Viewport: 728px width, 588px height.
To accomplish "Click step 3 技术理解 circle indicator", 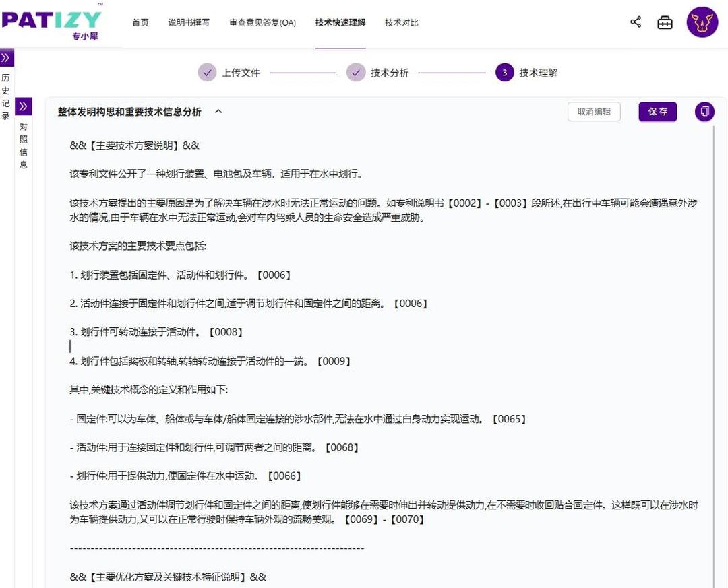I will (504, 72).
